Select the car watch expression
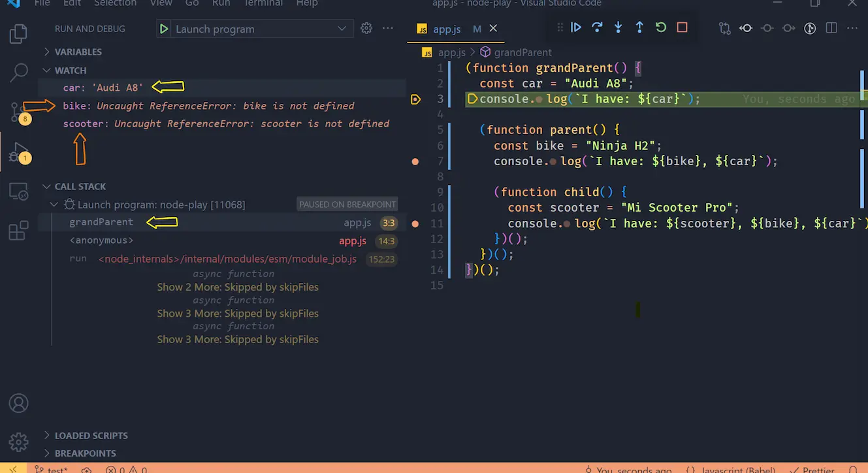The height and width of the screenshot is (473, 868). (x=222, y=87)
